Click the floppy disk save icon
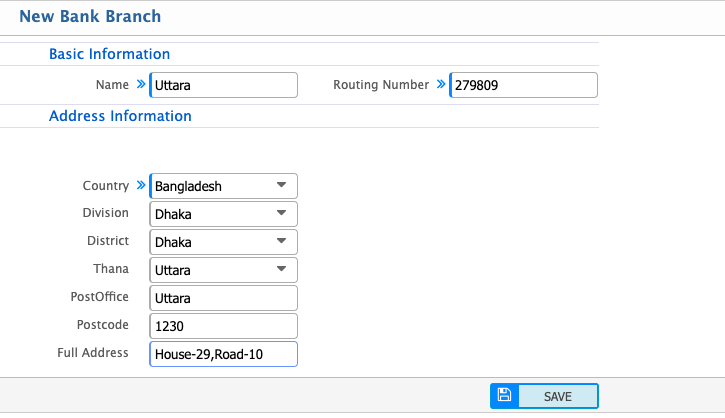This screenshot has width=725, height=418. 504,396
